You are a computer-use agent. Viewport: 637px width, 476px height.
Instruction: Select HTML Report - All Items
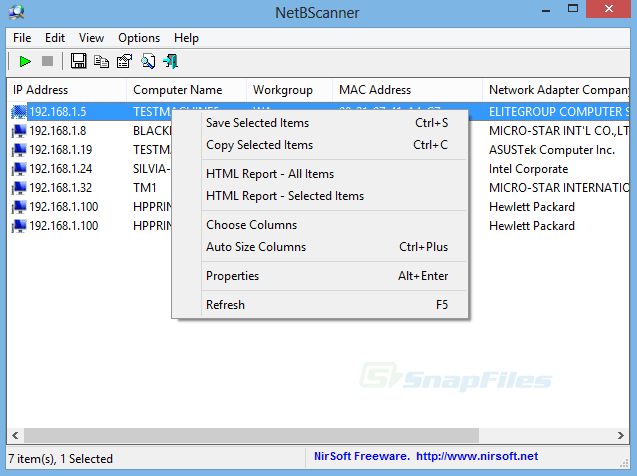(x=320, y=174)
